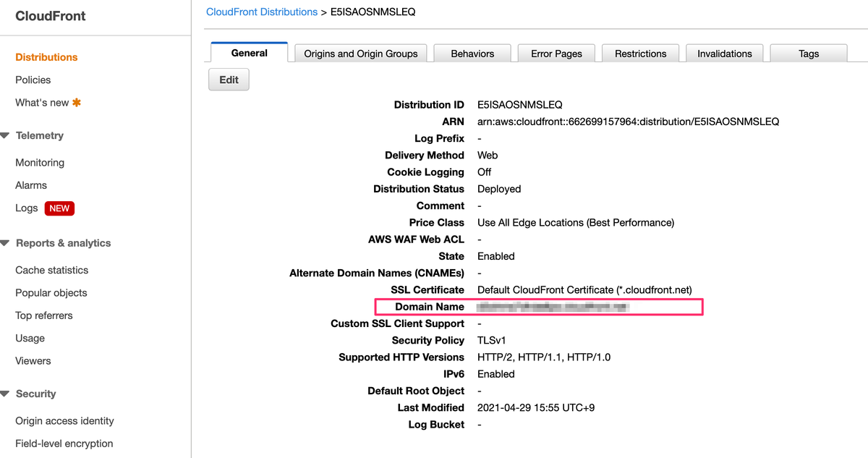Viewport: 868px width, 458px height.
Task: Click the Cookie Logging value Off
Action: (x=484, y=172)
